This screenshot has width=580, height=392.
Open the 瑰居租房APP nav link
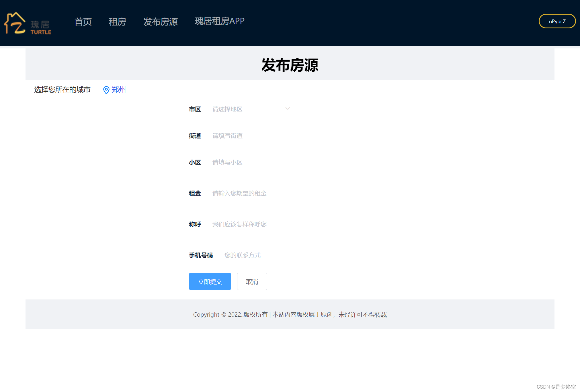point(220,21)
